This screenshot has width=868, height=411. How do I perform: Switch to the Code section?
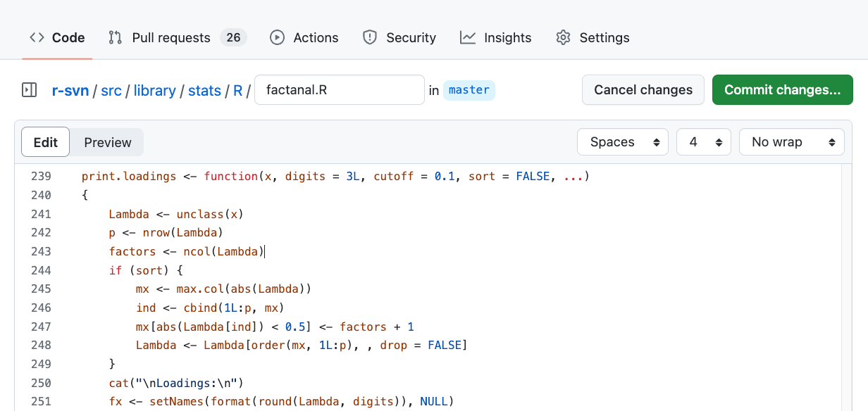point(56,37)
